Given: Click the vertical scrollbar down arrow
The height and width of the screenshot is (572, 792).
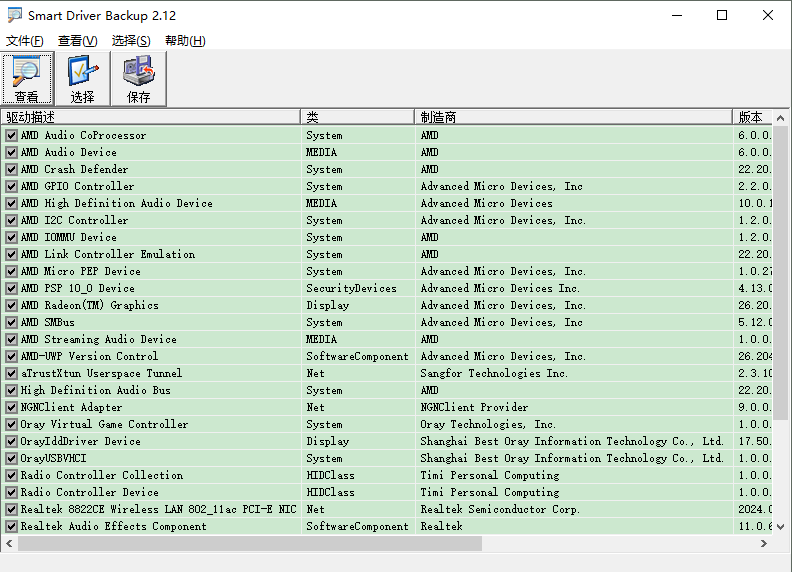Looking at the screenshot, I should click(x=780, y=527).
